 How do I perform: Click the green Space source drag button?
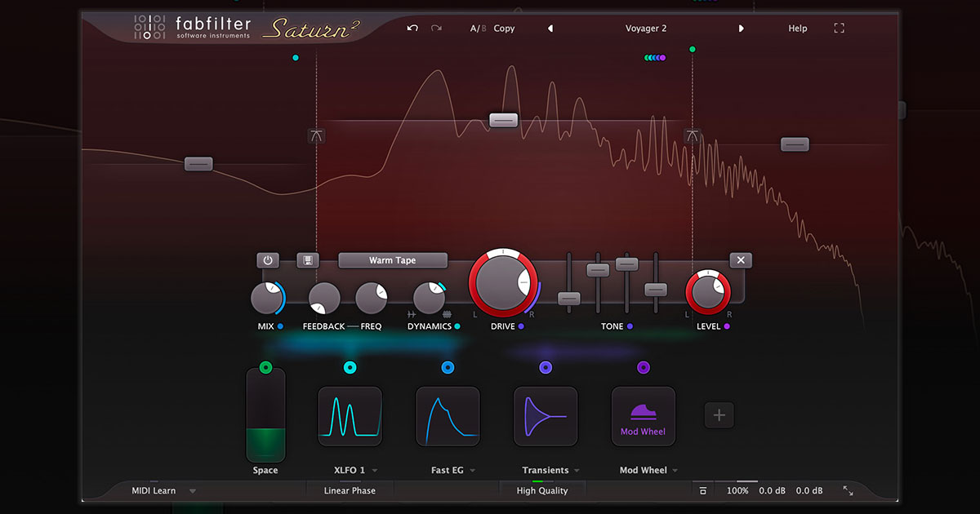click(x=265, y=368)
